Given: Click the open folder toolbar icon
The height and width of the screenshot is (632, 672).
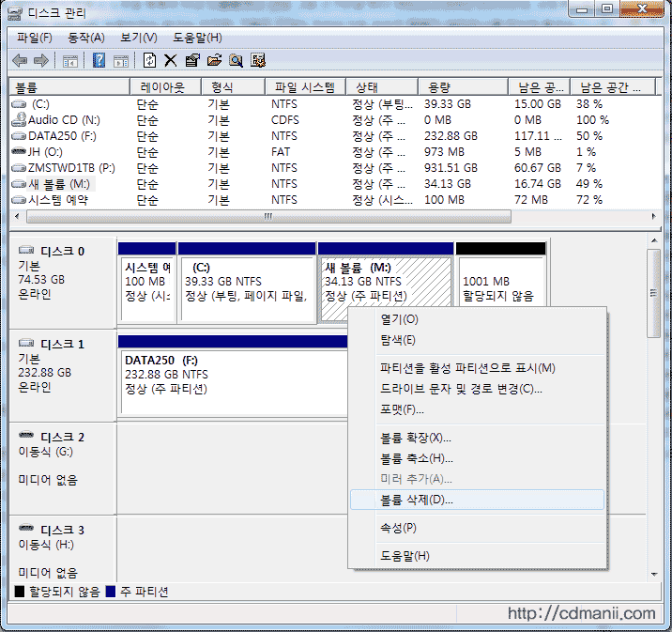Looking at the screenshot, I should coord(214,60).
